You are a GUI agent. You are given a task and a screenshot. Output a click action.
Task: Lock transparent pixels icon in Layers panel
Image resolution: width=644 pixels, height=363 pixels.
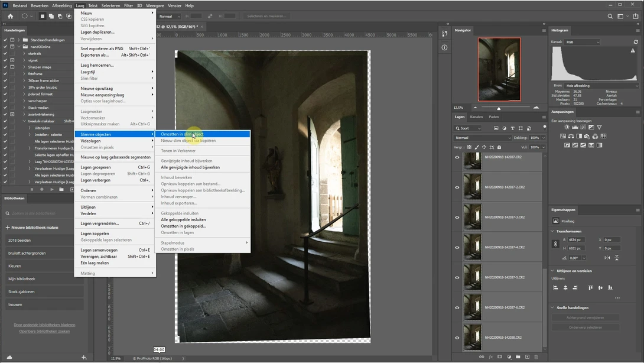point(470,147)
